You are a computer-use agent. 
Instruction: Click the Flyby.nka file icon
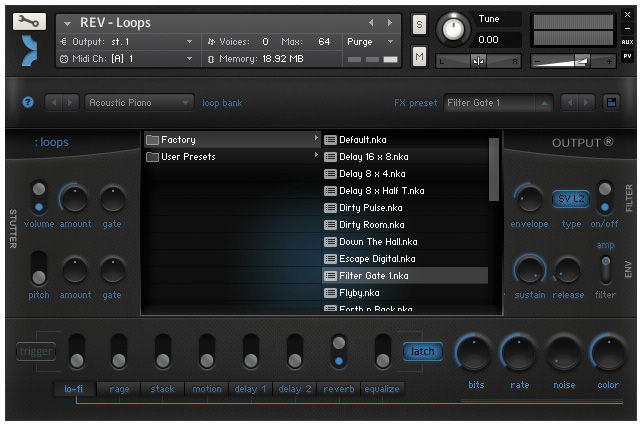point(330,293)
